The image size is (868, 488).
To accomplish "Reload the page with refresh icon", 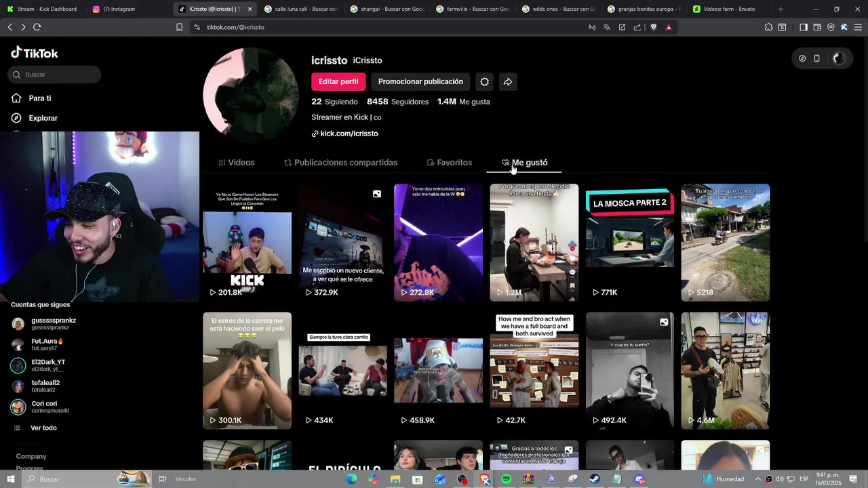I will (37, 27).
